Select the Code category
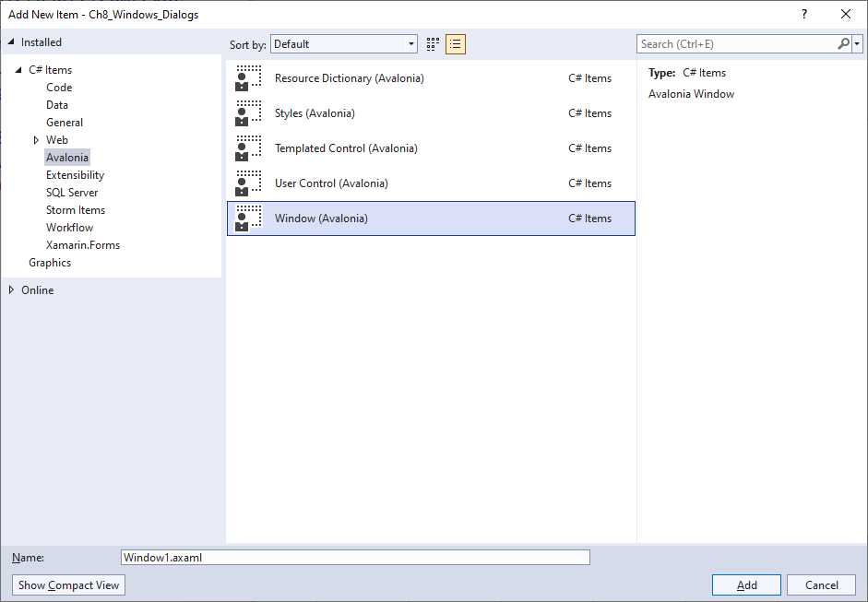The height and width of the screenshot is (602, 868). click(59, 88)
